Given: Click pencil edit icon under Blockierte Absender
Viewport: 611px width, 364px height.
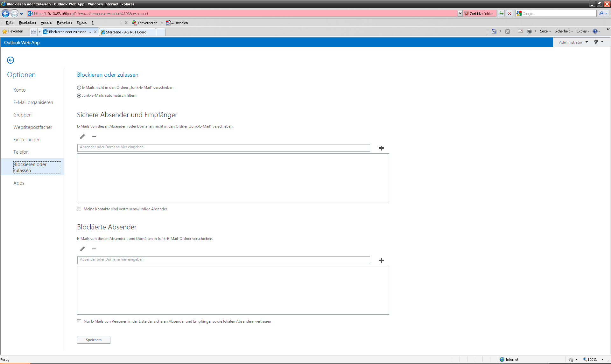Looking at the screenshot, I should [82, 249].
